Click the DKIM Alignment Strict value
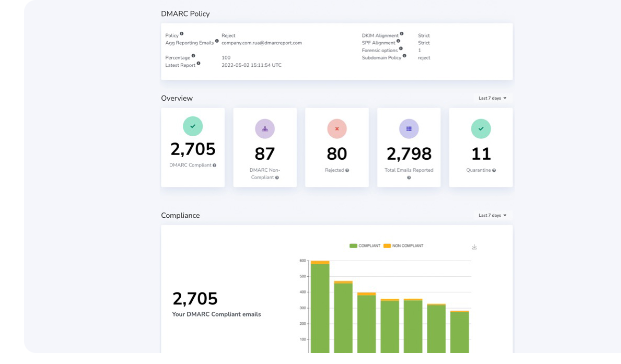 [x=424, y=36]
